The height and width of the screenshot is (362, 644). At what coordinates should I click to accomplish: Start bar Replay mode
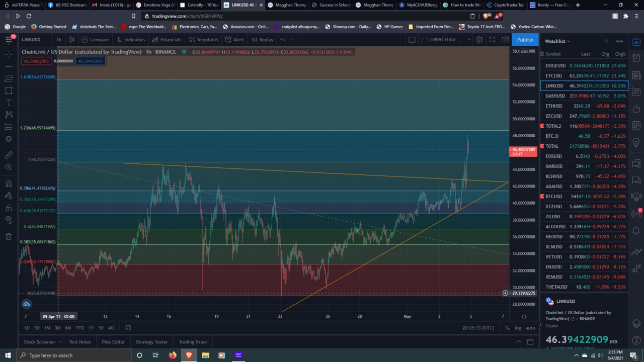[x=262, y=40]
